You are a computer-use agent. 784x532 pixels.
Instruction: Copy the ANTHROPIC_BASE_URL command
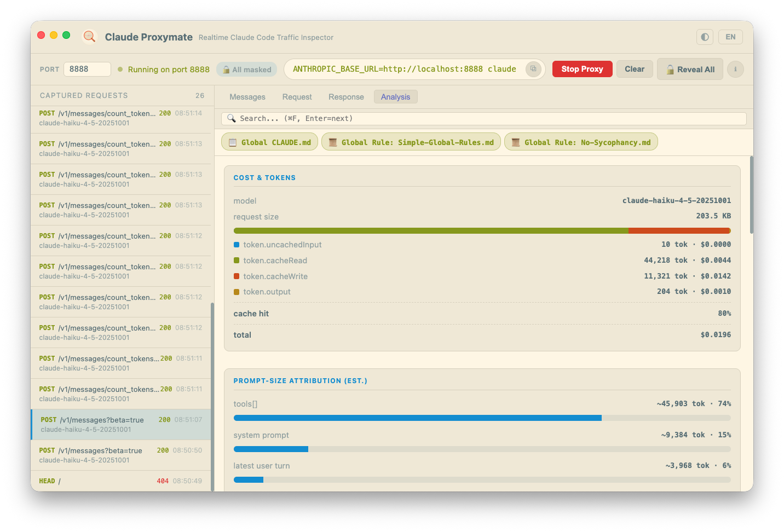(533, 69)
